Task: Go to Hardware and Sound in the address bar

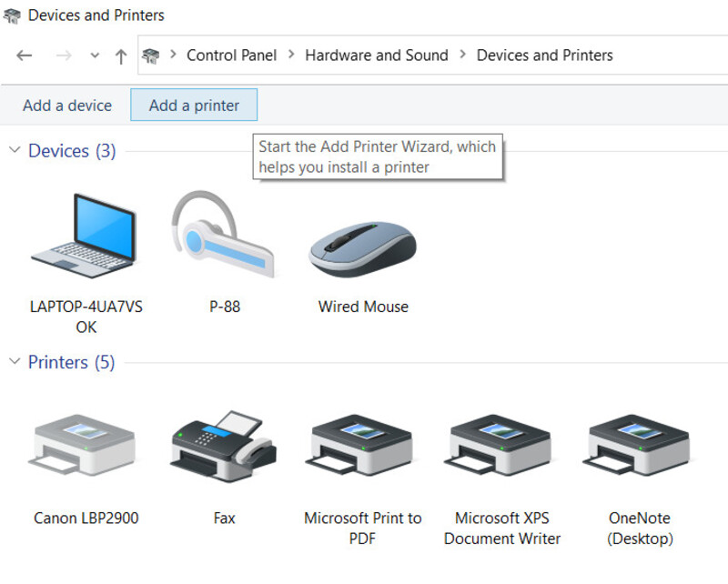Action: [377, 55]
